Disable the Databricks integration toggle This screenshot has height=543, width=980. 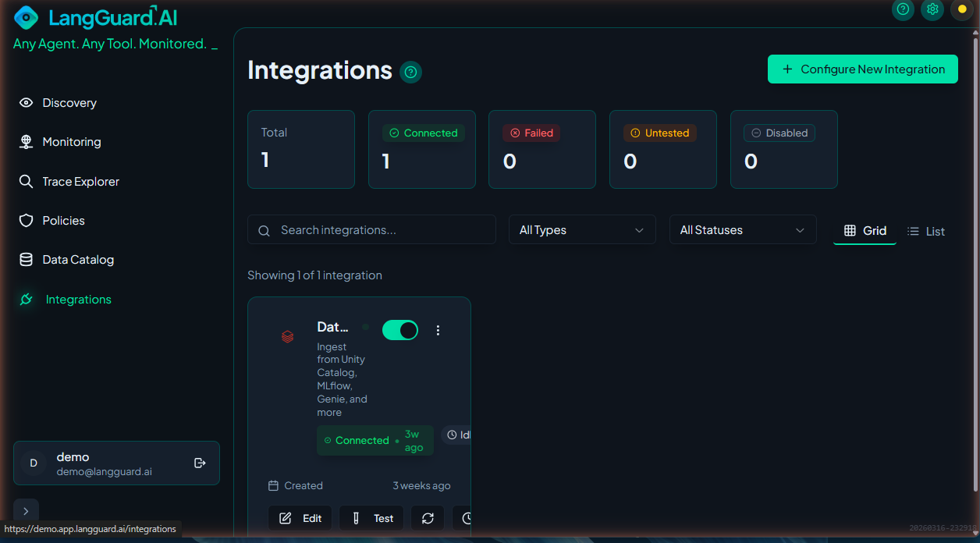(x=400, y=330)
